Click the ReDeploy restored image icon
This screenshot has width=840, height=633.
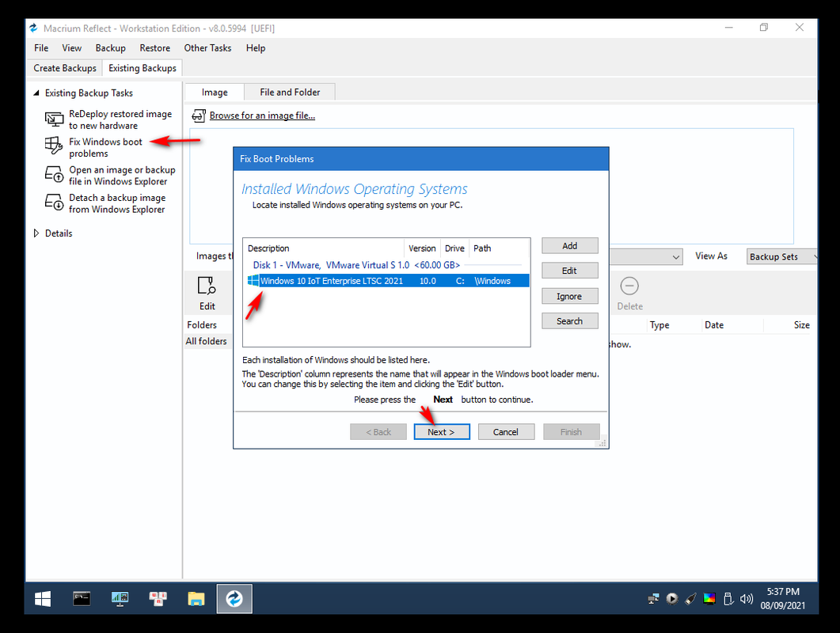54,119
